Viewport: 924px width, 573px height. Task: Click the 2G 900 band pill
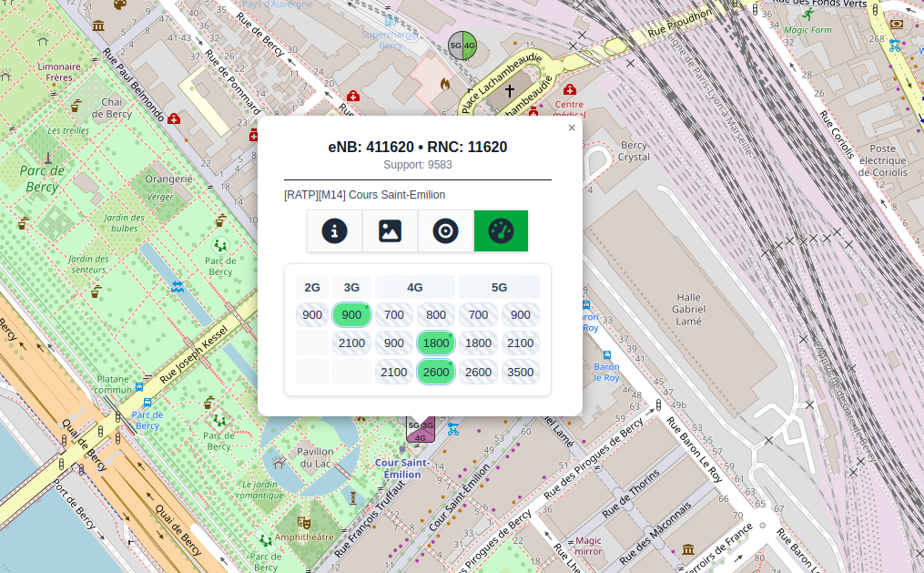pos(312,315)
